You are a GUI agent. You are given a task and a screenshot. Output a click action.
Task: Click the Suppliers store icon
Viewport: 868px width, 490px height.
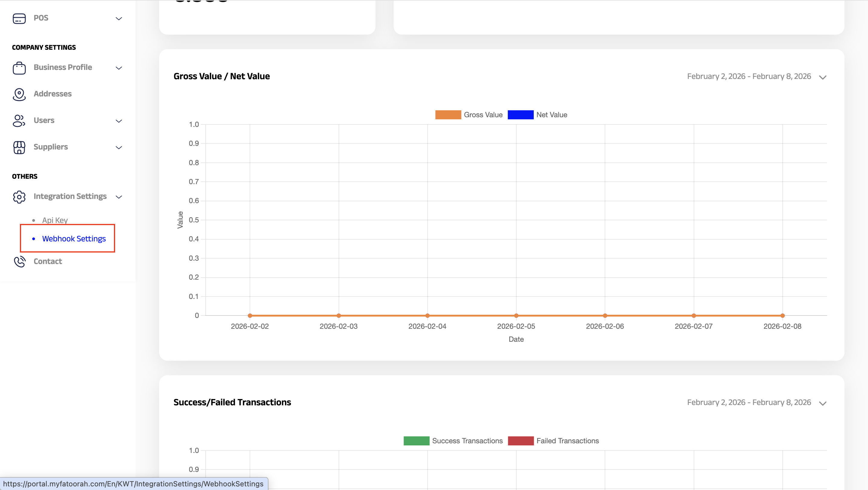(x=19, y=147)
